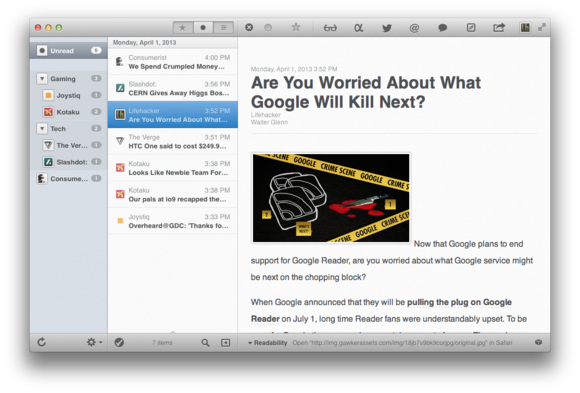Open Readability glasses icon
580x393 pixels.
(x=330, y=28)
